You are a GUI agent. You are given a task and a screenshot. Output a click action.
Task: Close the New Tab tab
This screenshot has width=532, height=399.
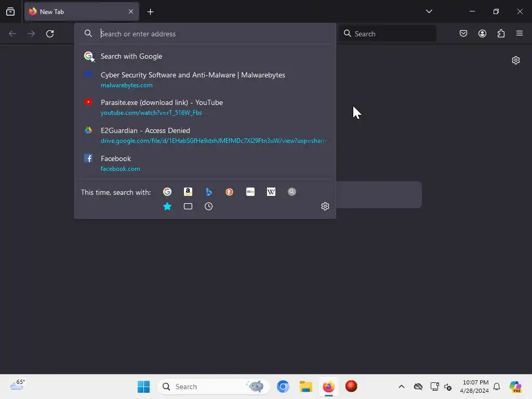pos(131,11)
